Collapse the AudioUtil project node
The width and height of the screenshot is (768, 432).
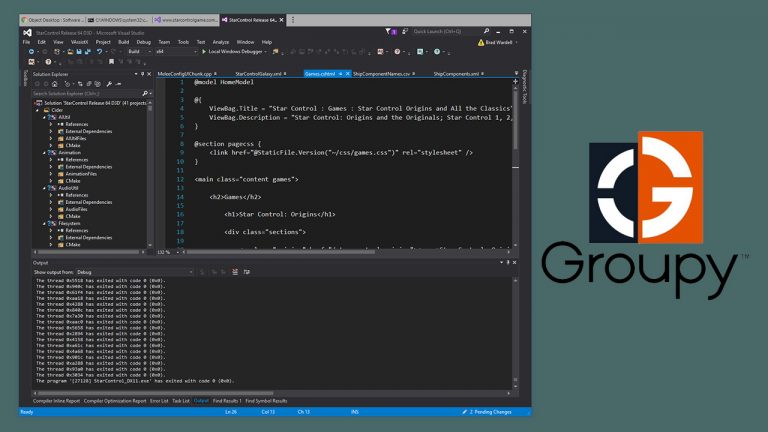[x=44, y=188]
